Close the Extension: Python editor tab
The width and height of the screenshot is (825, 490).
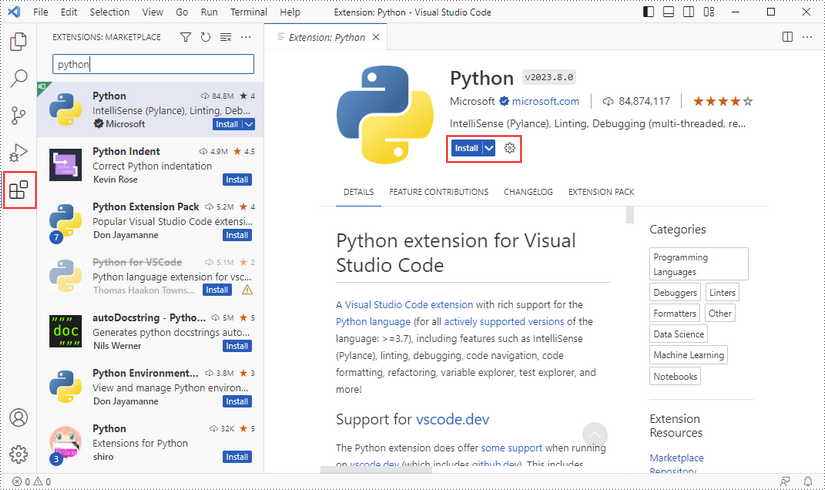[376, 37]
